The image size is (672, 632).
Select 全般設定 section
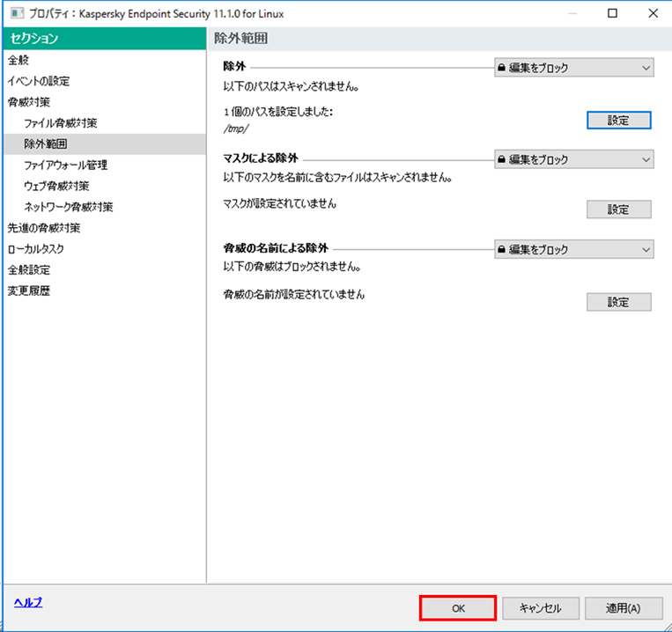(105, 270)
